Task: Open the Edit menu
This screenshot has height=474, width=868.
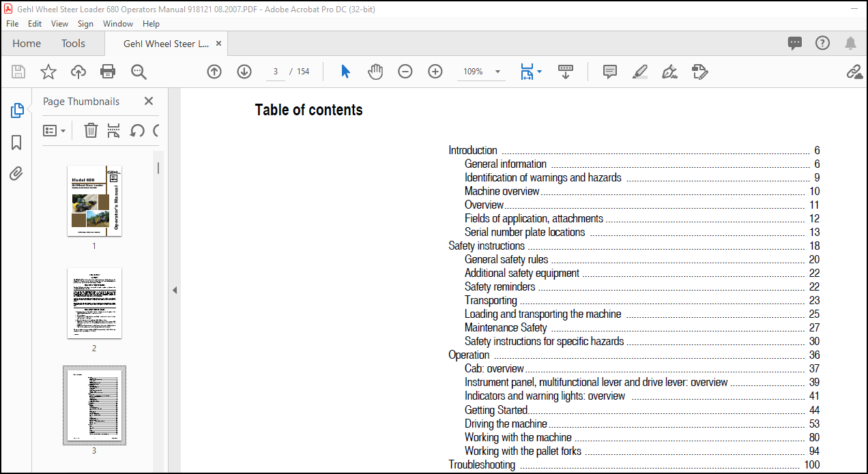Action: pos(35,23)
